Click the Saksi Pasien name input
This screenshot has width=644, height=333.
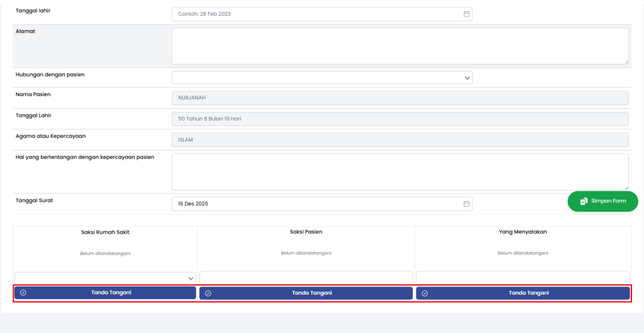(306, 278)
